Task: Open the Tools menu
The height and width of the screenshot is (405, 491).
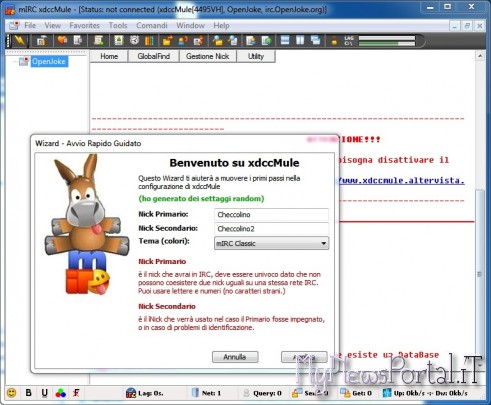Action: point(118,26)
